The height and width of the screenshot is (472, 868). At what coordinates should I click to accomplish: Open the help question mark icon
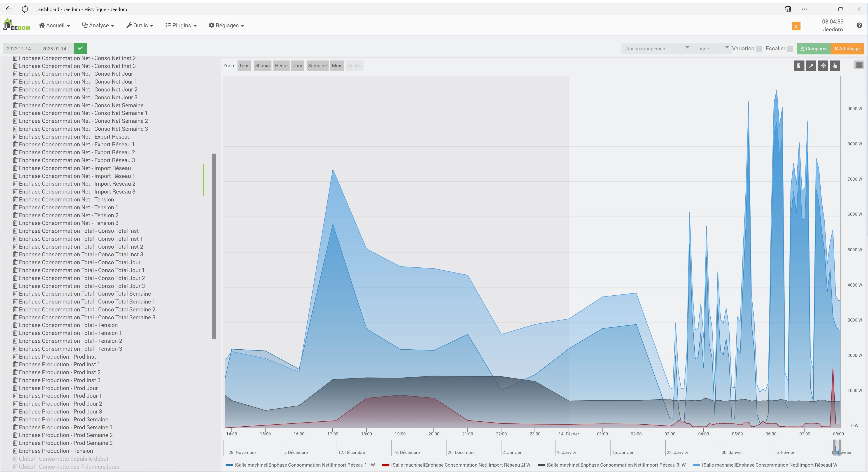click(859, 25)
